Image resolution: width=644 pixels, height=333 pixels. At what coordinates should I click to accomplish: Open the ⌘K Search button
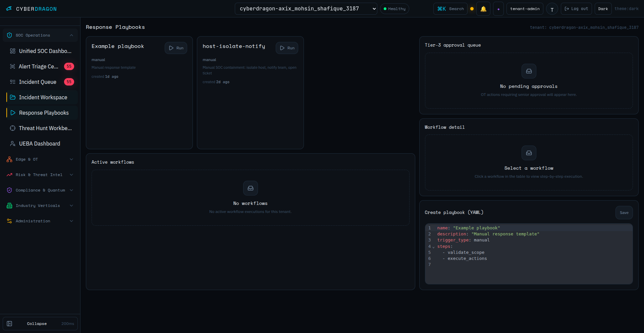pos(450,9)
